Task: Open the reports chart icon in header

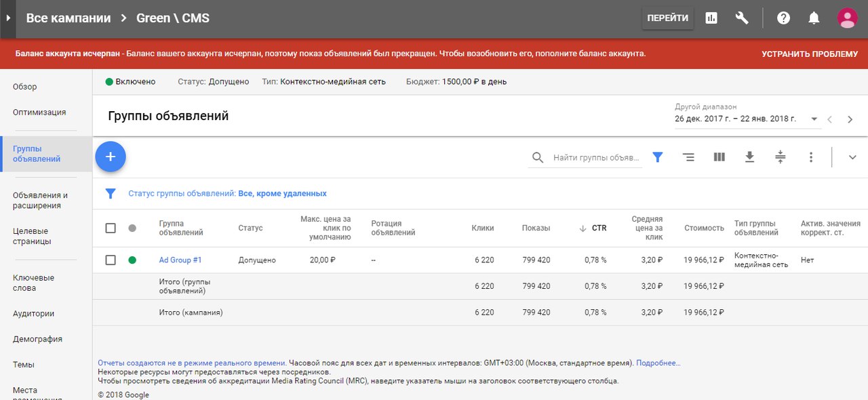Action: point(711,18)
